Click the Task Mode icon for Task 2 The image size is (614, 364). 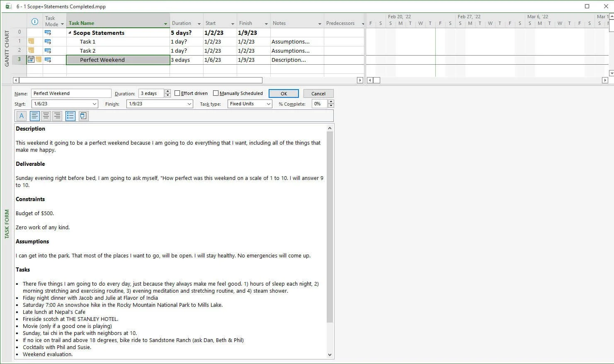pyautogui.click(x=48, y=50)
